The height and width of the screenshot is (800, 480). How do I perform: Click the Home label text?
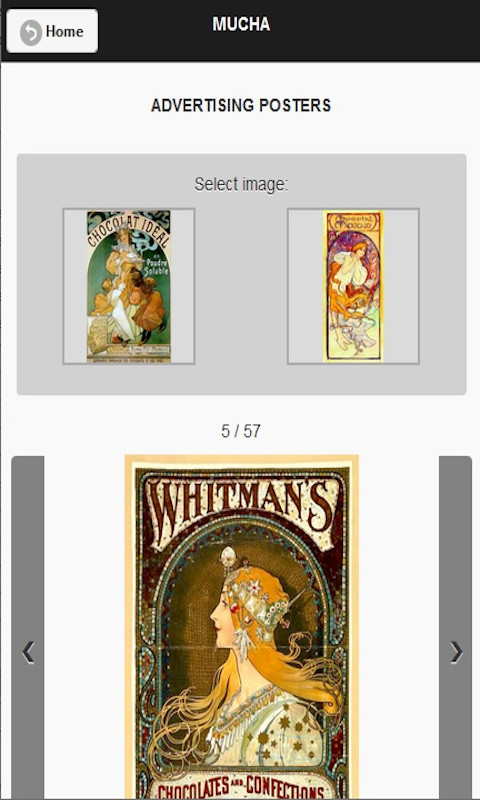(64, 31)
